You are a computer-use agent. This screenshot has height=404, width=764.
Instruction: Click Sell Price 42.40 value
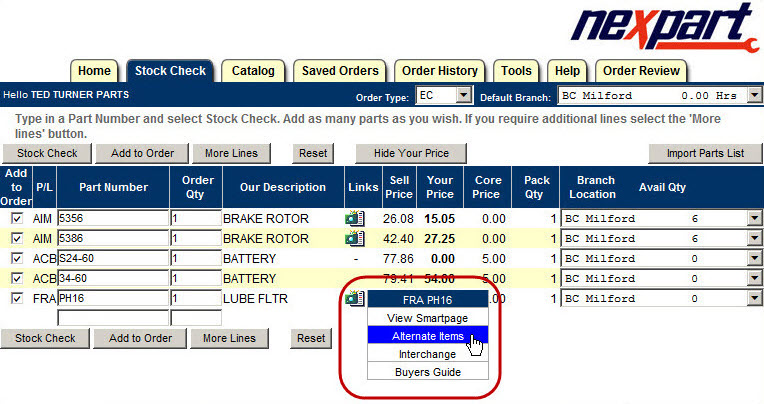coord(398,239)
